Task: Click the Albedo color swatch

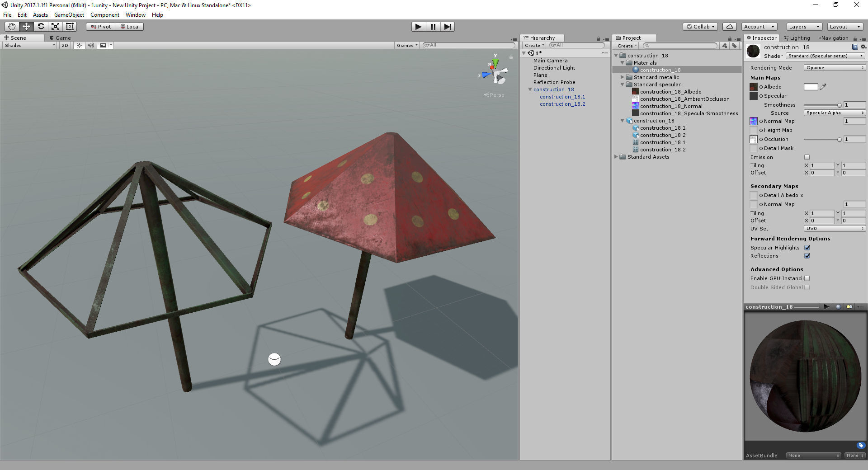Action: (x=811, y=87)
